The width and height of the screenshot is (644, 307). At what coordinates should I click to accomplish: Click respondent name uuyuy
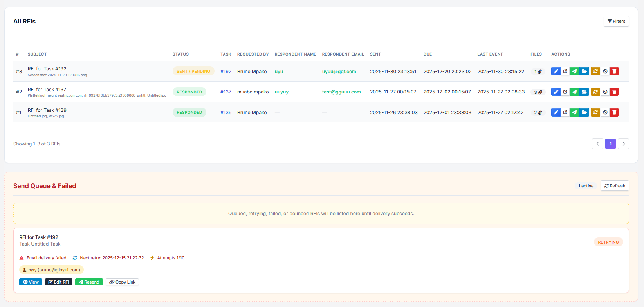pyautogui.click(x=281, y=92)
